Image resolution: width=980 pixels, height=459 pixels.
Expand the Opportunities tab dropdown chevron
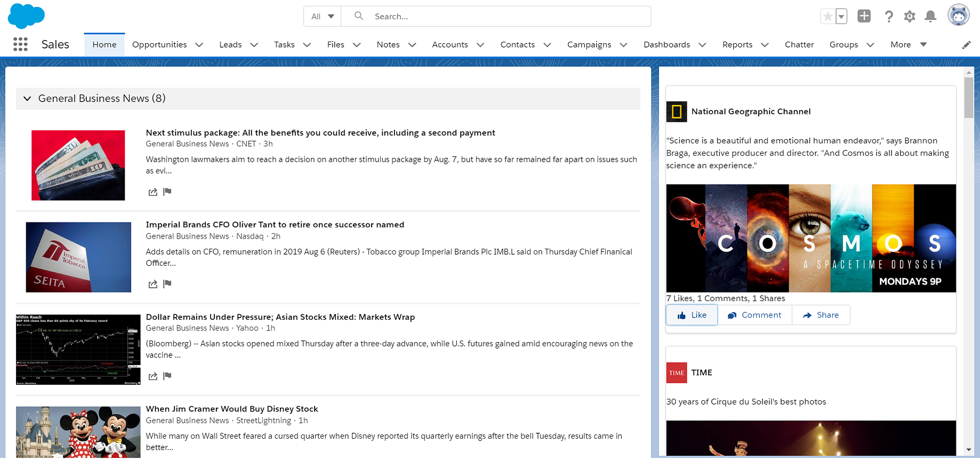pyautogui.click(x=199, y=45)
